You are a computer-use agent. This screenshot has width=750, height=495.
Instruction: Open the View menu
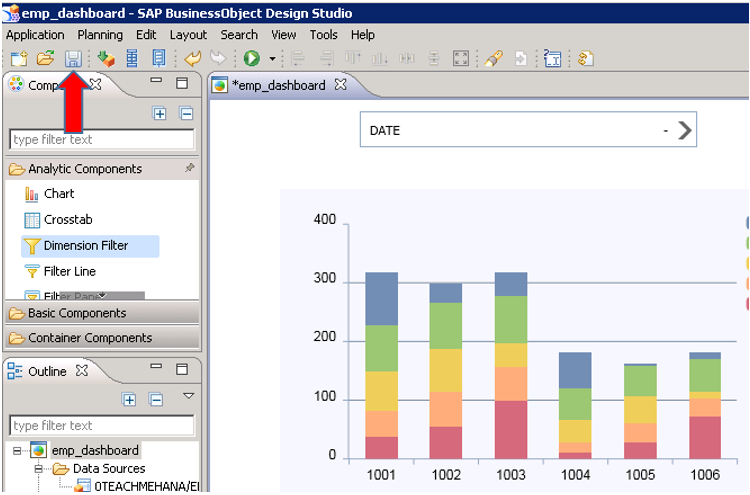[x=283, y=34]
